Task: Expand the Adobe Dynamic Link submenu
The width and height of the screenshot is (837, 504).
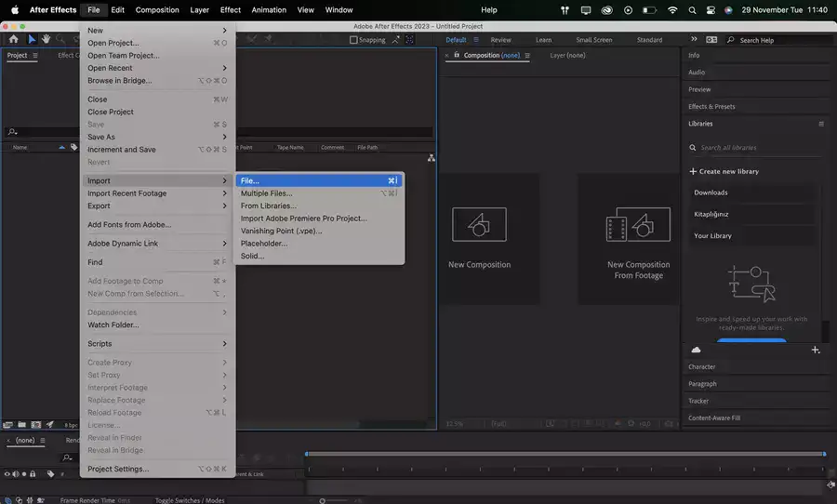Action: click(157, 244)
